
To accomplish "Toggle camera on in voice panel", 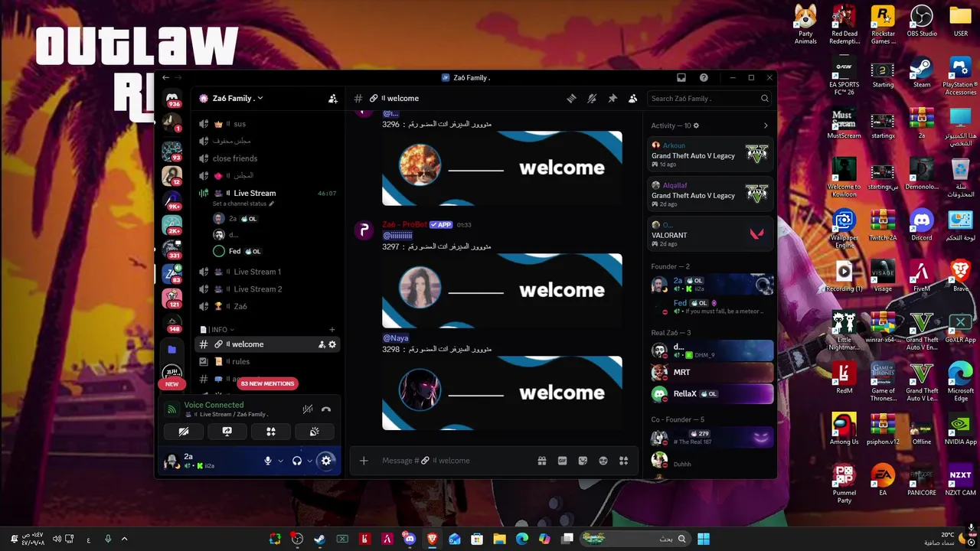I will (x=184, y=432).
